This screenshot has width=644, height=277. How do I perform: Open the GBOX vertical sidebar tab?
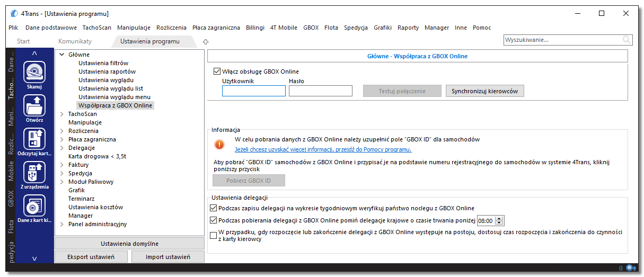11,199
